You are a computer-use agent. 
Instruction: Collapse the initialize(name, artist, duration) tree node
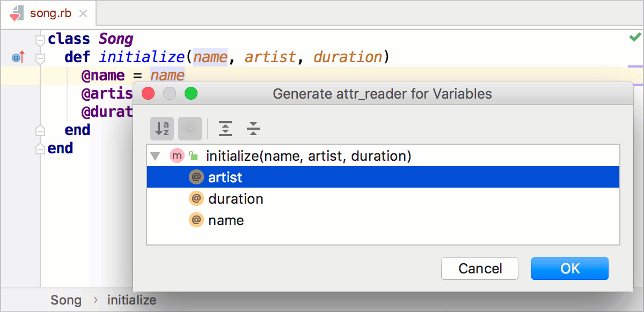(x=155, y=155)
